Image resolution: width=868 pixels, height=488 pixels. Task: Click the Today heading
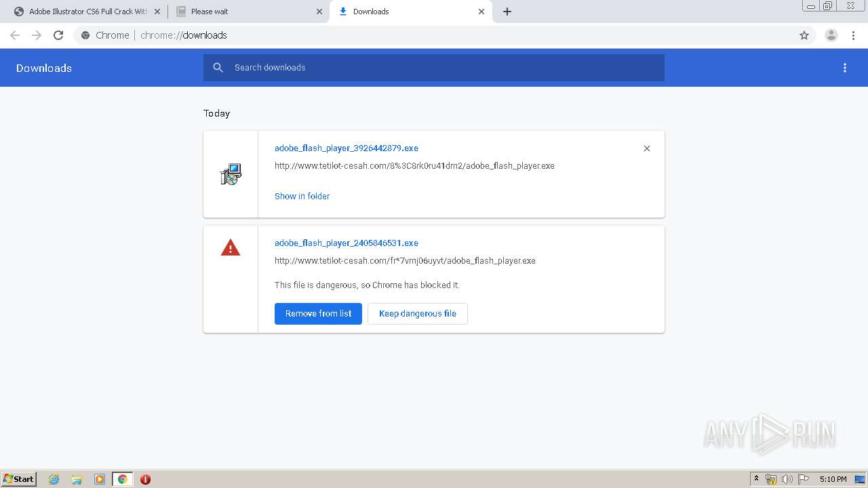[x=217, y=113]
